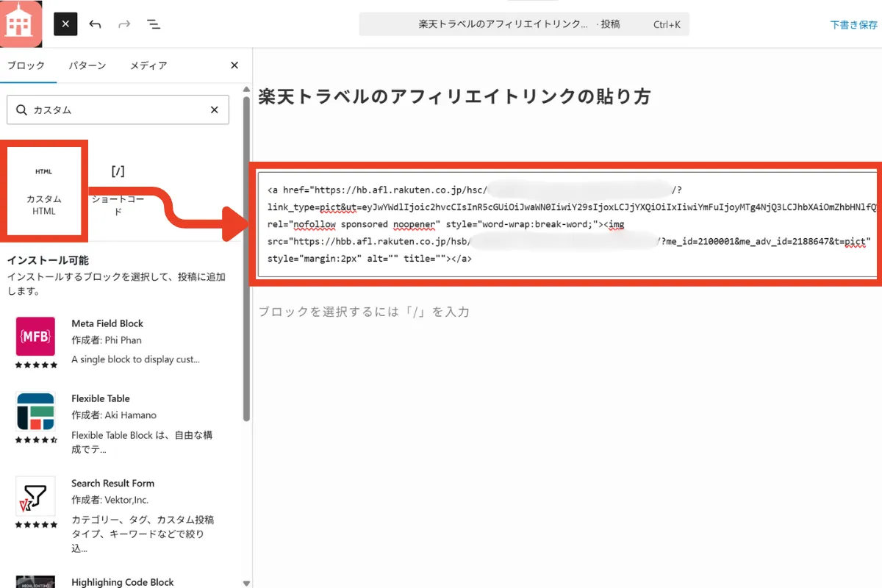Switch to the パターン tab
This screenshot has height=588, width=882.
click(x=87, y=65)
